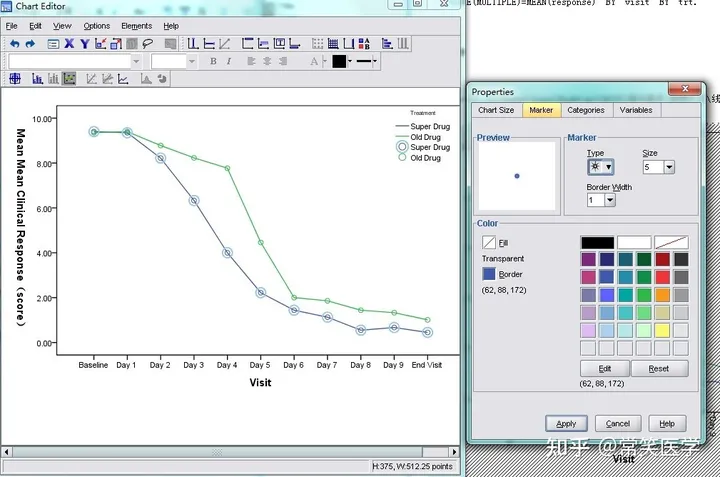This screenshot has width=720, height=477.
Task: Click the derived axis icon
Action: pos(349,44)
